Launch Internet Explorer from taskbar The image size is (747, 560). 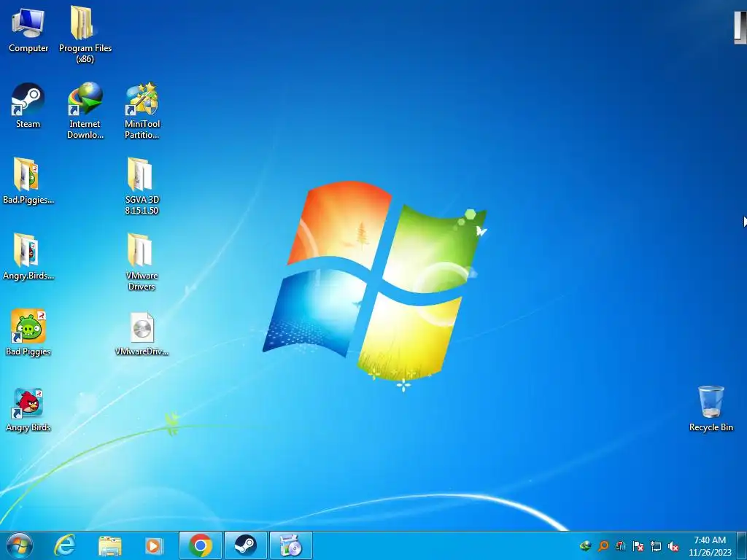(x=65, y=545)
